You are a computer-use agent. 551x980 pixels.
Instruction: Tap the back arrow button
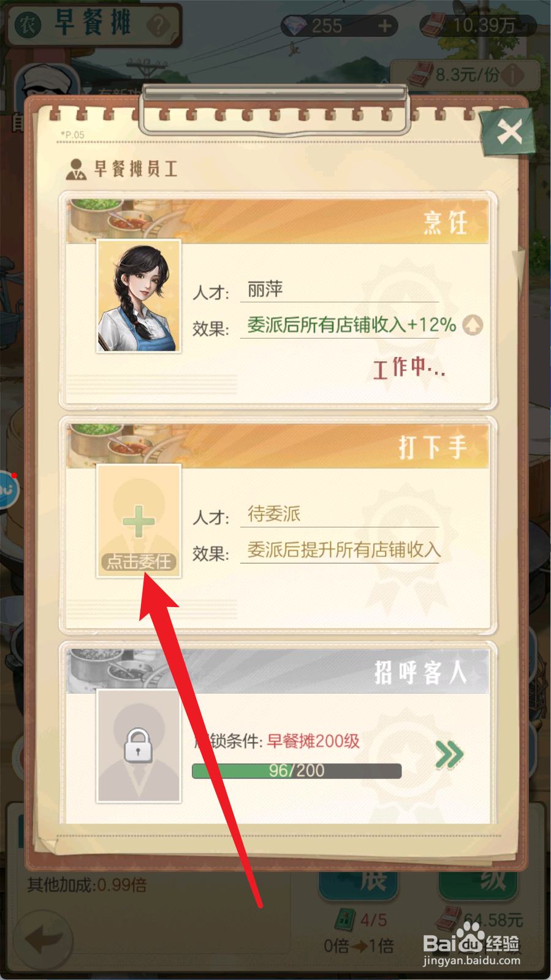pos(44,939)
